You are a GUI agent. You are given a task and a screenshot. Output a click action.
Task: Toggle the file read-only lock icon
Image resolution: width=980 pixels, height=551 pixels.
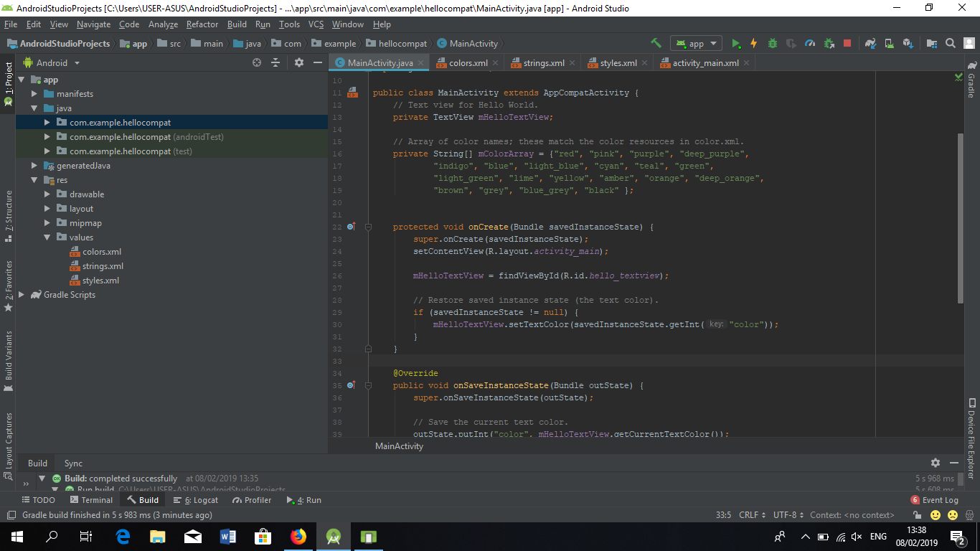[917, 515]
